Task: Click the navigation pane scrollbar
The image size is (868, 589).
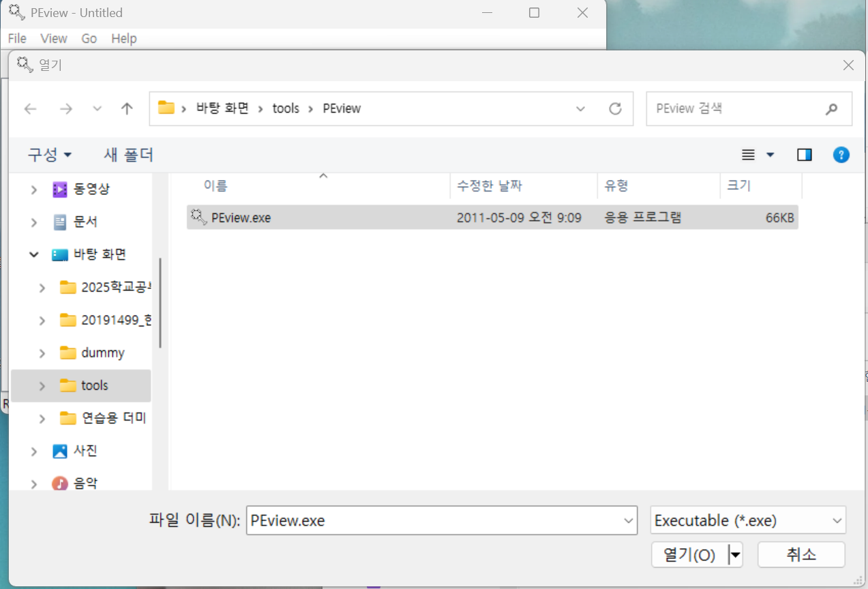Action: tap(160, 303)
